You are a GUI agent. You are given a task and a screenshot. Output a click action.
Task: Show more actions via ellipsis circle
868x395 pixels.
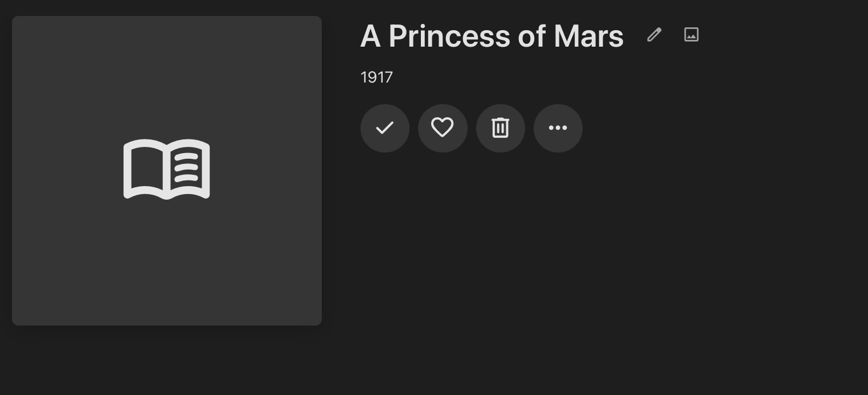click(x=558, y=128)
